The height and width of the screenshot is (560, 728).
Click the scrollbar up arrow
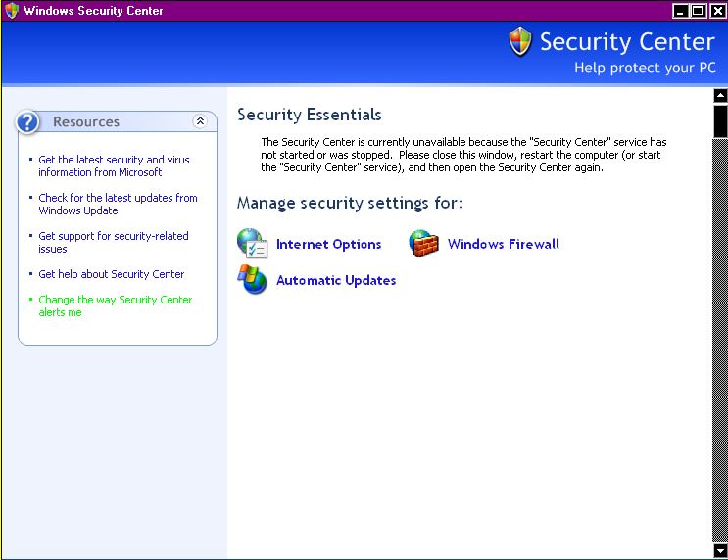click(x=720, y=96)
